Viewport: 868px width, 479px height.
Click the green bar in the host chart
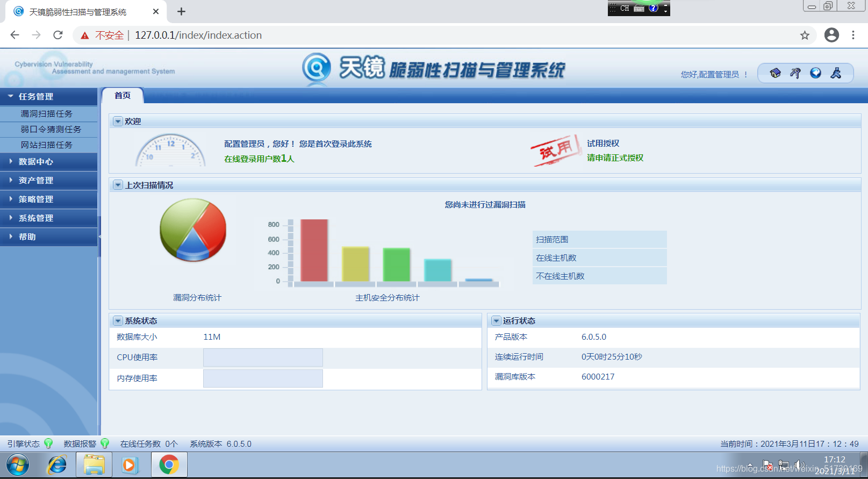[396, 264]
